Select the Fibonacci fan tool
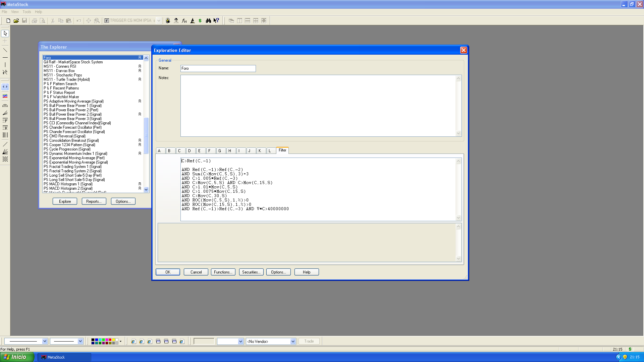Screen dimensions: 644x362 (x=5, y=113)
